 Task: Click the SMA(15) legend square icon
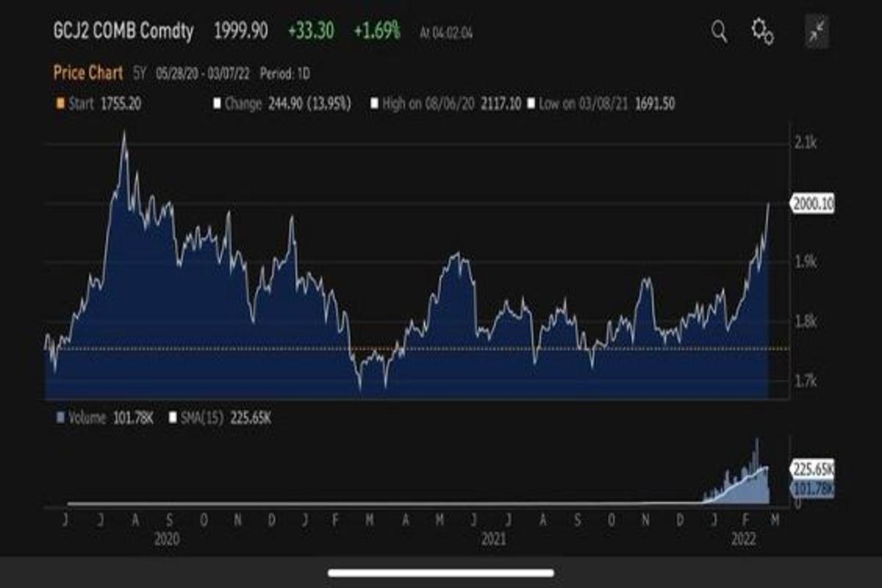pos(173,417)
